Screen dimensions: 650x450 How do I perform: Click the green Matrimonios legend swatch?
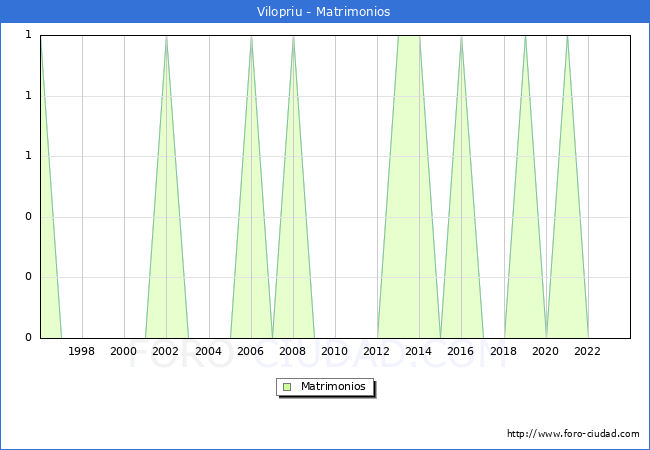[x=287, y=387]
